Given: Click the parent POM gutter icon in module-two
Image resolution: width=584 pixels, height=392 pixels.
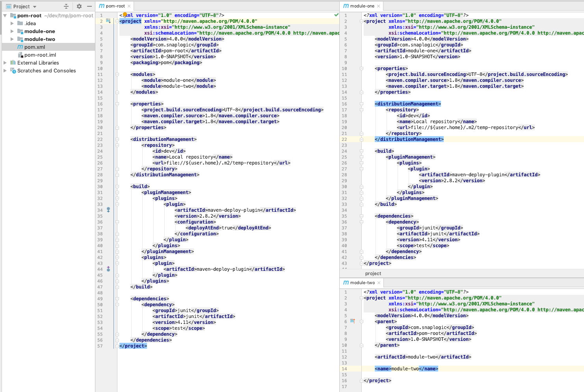Looking at the screenshot, I should (x=353, y=322).
